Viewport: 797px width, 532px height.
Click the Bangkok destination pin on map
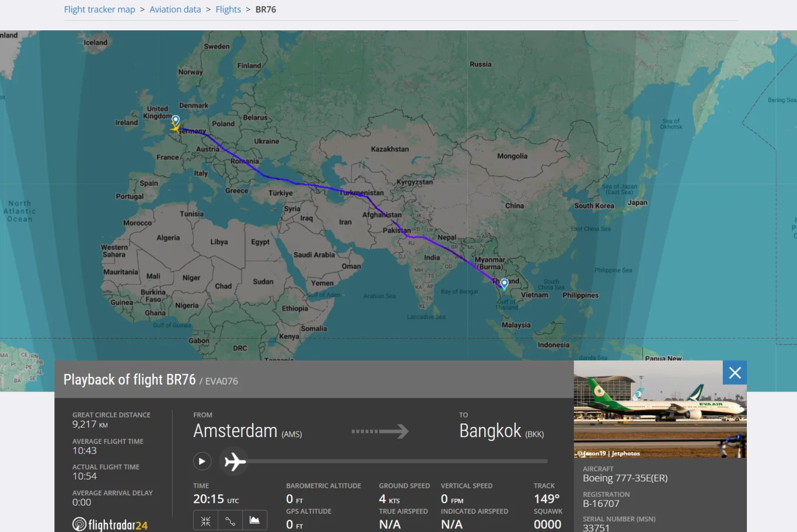tap(504, 285)
